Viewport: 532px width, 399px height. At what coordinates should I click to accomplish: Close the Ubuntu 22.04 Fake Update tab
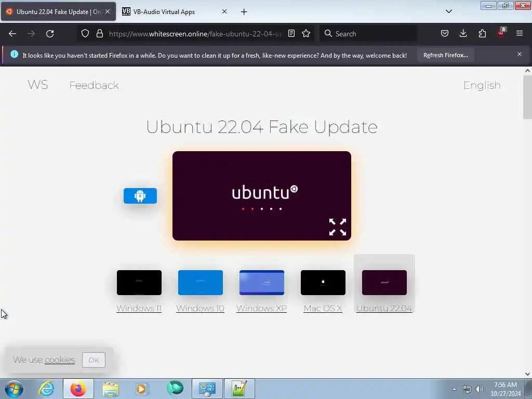(108, 11)
